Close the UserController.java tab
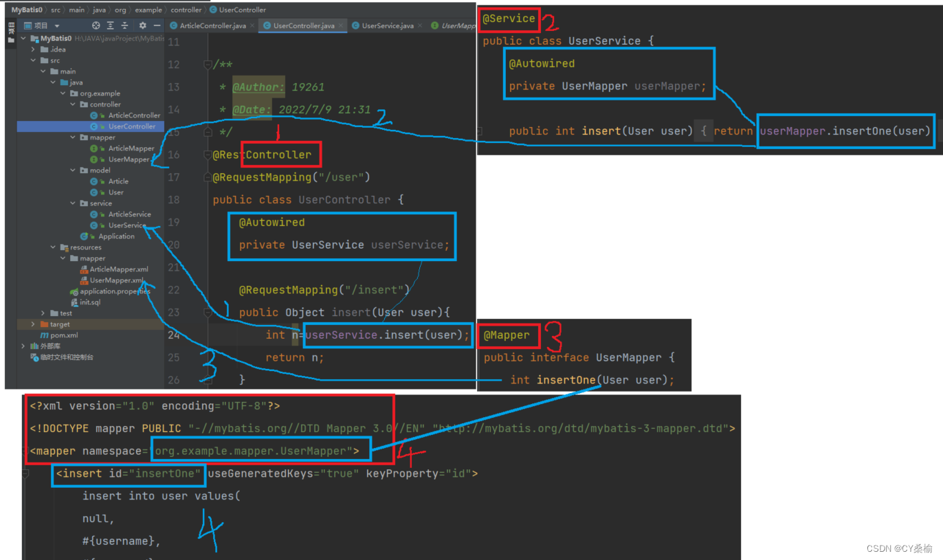Screen dimensions: 943x560 click(x=342, y=25)
